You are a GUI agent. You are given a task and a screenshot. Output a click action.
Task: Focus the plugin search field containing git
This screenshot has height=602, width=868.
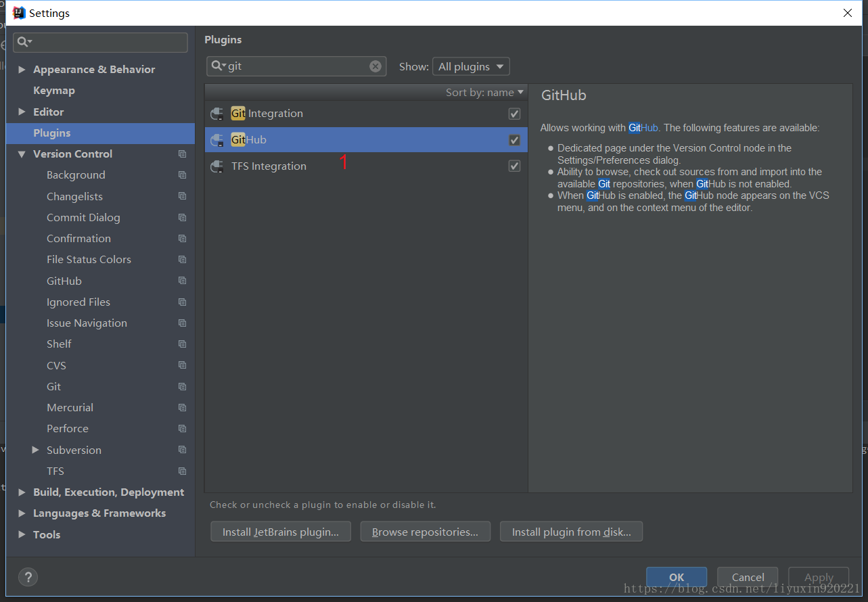point(296,66)
